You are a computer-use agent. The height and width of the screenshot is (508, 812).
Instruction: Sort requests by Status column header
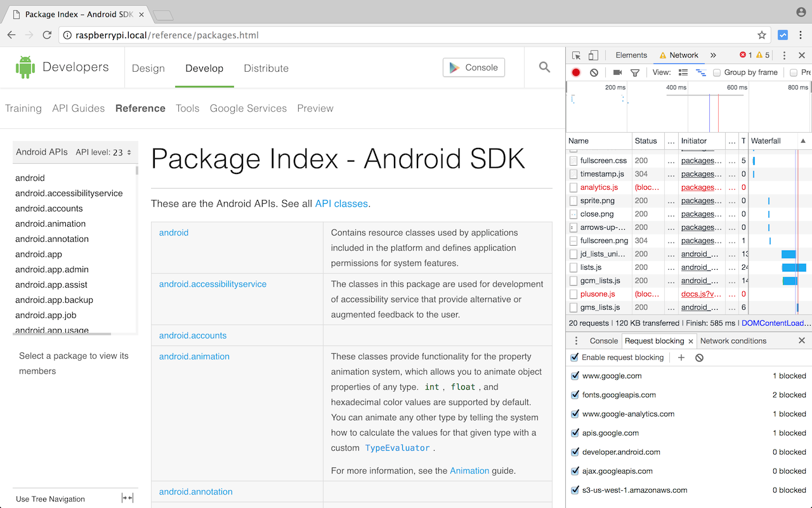[x=647, y=141]
